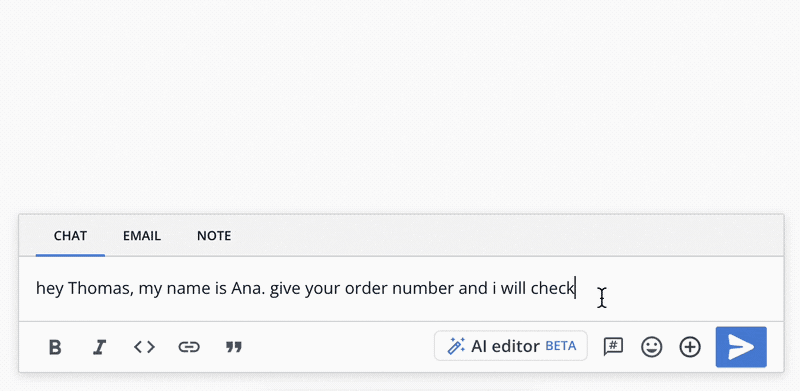The width and height of the screenshot is (800, 391).
Task: Insert a blockquote with the quote icon
Action: (x=234, y=348)
